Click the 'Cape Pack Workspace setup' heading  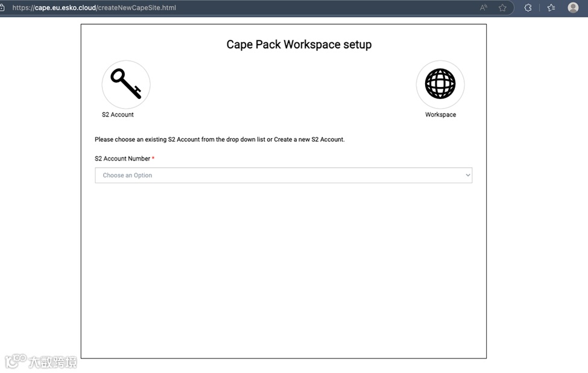(299, 44)
